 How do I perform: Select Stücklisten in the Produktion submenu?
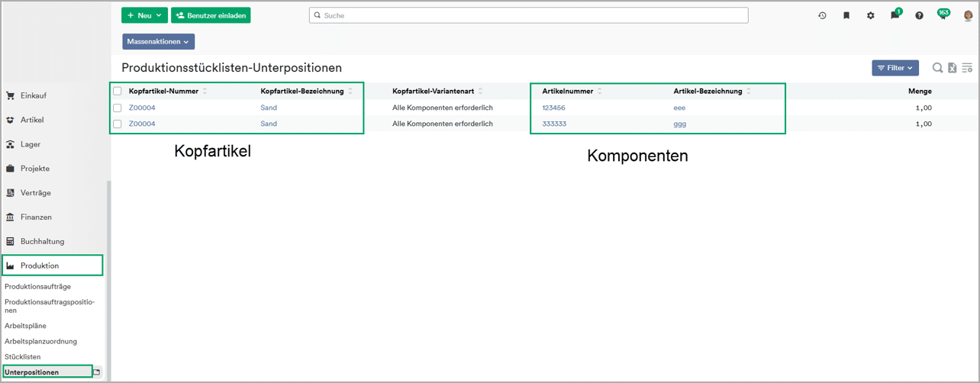click(x=23, y=356)
